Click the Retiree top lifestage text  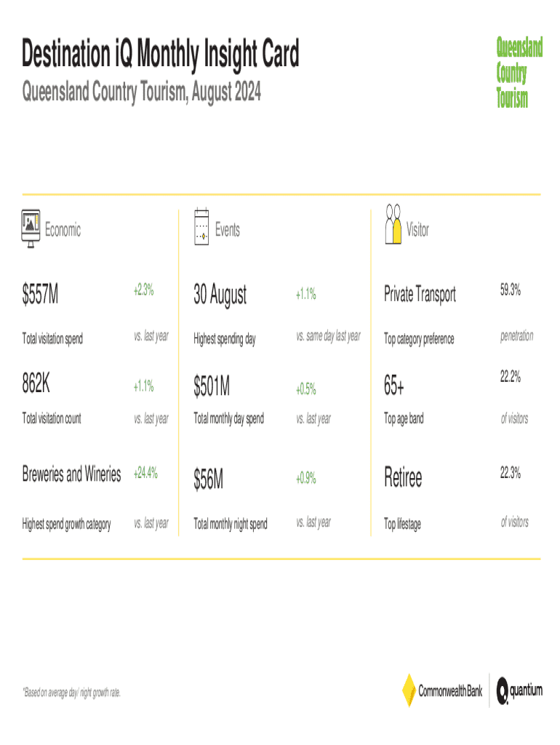pos(403,479)
